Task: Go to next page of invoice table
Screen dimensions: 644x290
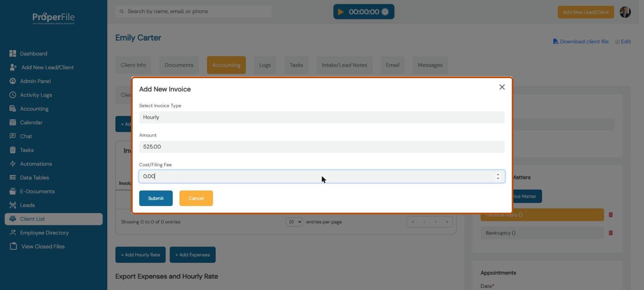Action: (x=435, y=222)
